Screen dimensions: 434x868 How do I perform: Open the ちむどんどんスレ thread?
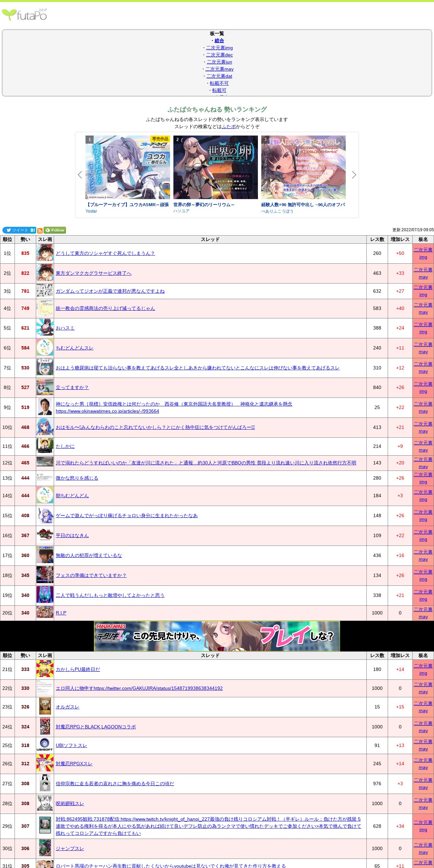tap(75, 348)
